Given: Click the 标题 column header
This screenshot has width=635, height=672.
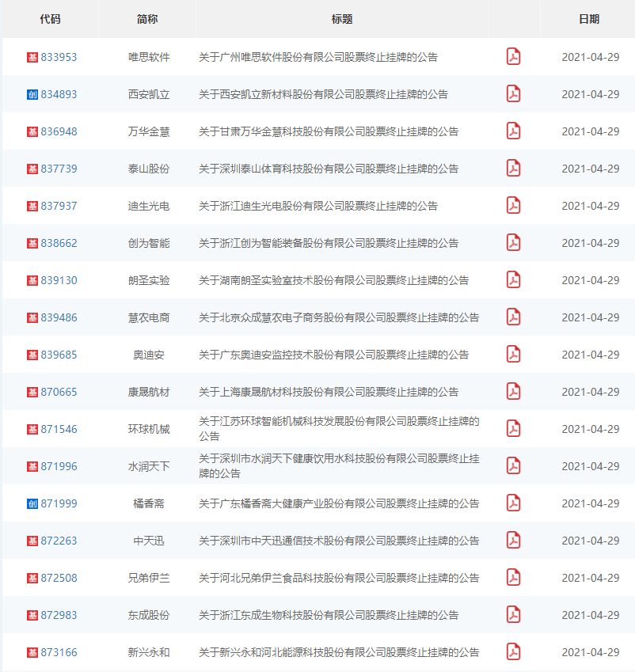Looking at the screenshot, I should click(x=342, y=19).
